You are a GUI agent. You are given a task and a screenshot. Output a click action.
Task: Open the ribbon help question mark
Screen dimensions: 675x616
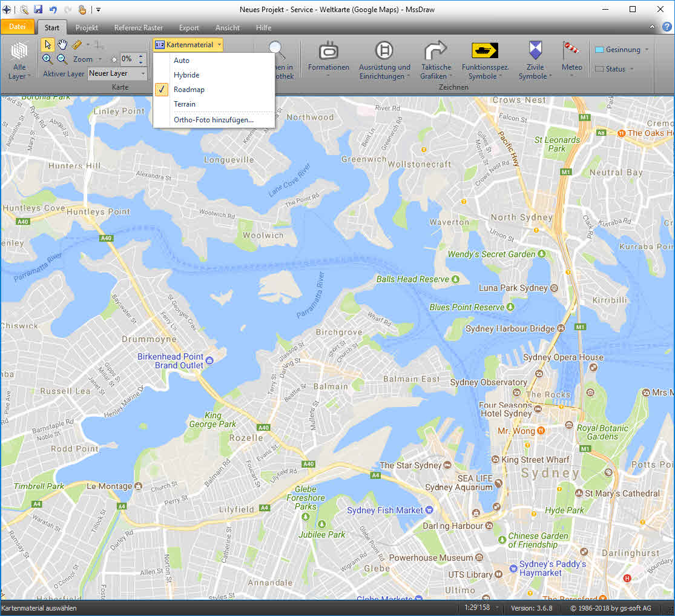[667, 27]
